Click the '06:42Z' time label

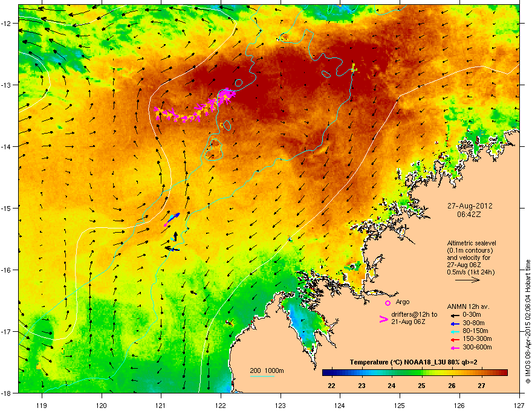click(x=469, y=215)
